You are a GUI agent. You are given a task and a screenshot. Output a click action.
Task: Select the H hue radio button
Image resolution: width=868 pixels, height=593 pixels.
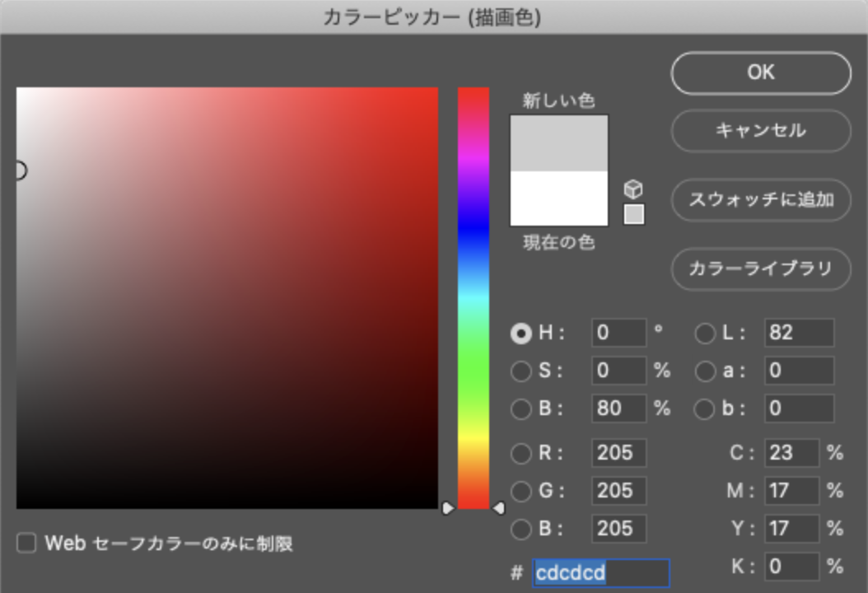(x=521, y=334)
